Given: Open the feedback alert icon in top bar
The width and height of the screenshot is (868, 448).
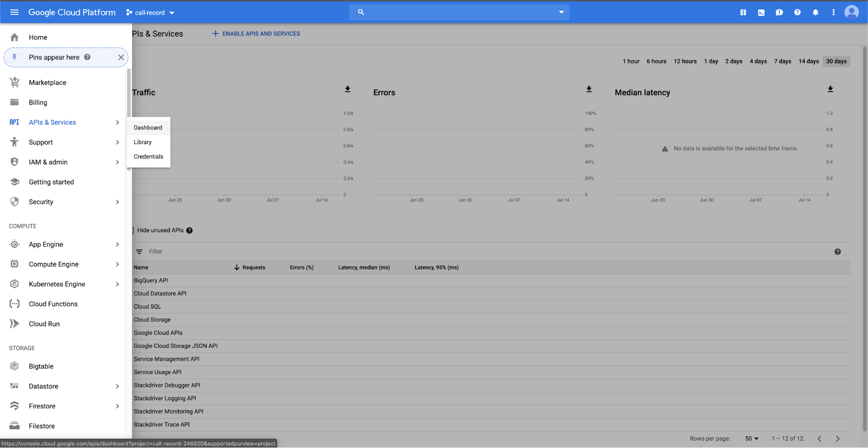Looking at the screenshot, I should (x=779, y=13).
